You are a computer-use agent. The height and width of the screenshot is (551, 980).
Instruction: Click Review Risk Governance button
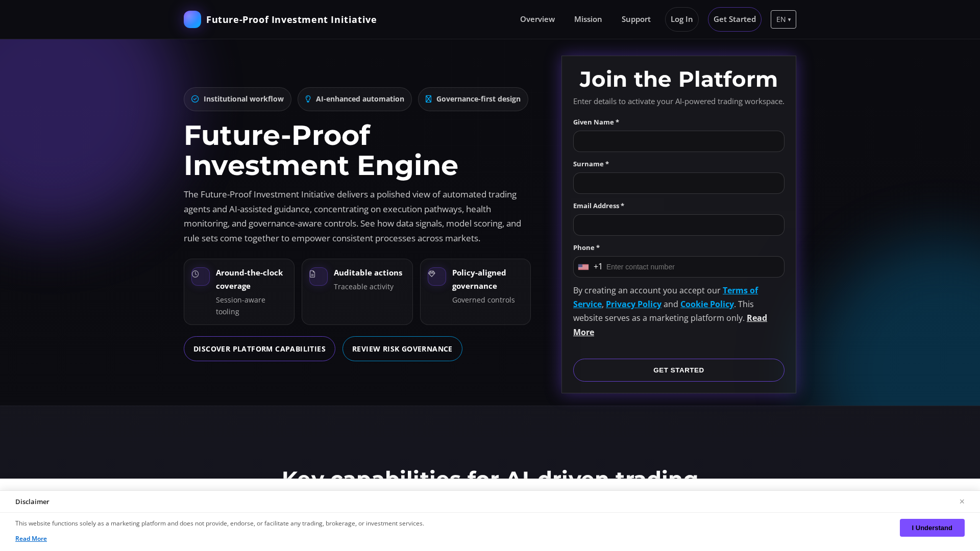pyautogui.click(x=402, y=349)
